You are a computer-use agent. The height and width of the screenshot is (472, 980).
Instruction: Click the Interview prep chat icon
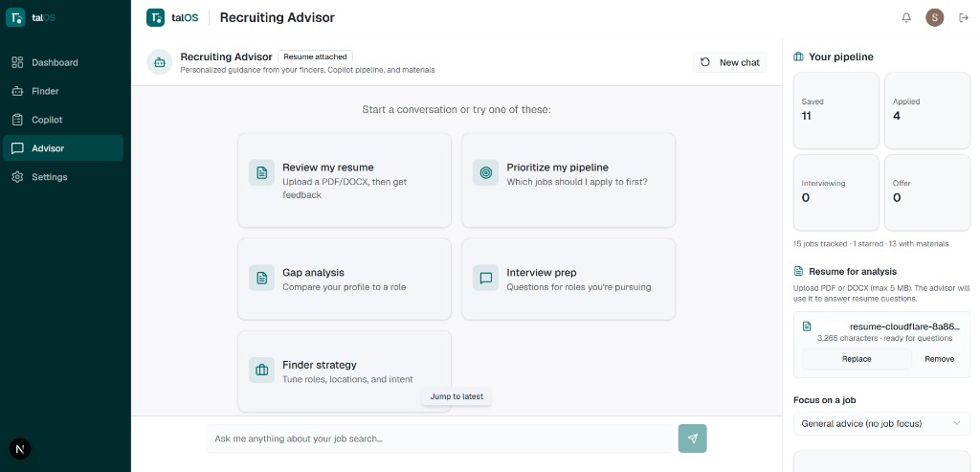tap(485, 278)
